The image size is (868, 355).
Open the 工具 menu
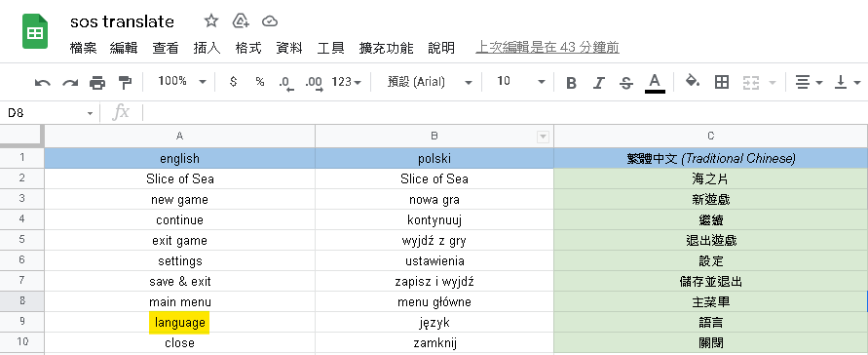coord(331,48)
